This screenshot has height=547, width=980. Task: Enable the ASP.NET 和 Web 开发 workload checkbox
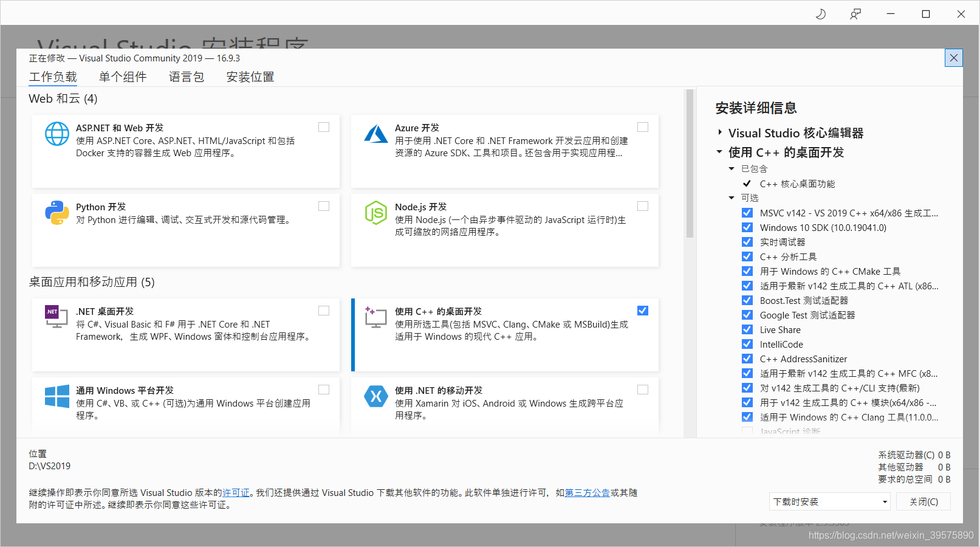324,127
